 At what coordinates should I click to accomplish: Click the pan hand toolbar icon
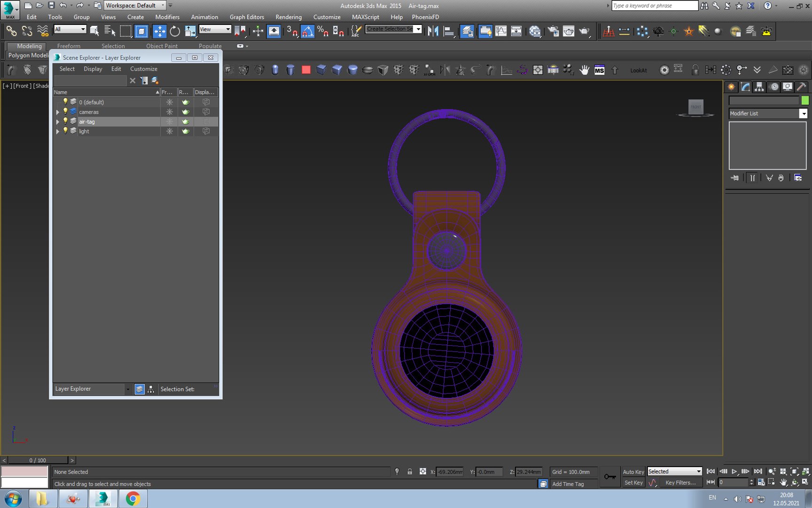click(584, 70)
